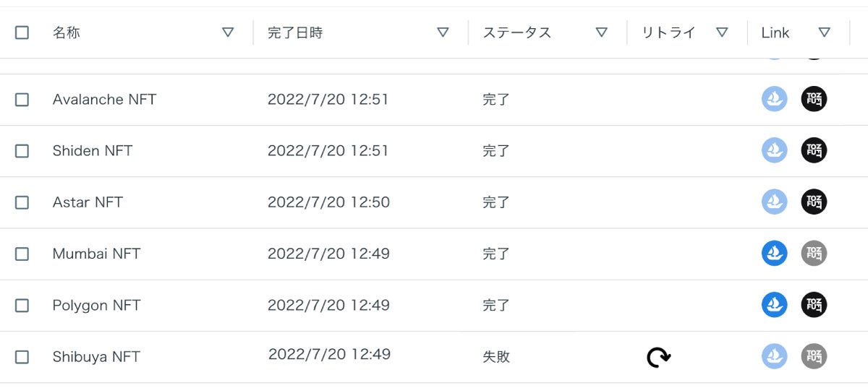Expand the リトライ column filter
This screenshot has height=388, width=868.
(721, 33)
